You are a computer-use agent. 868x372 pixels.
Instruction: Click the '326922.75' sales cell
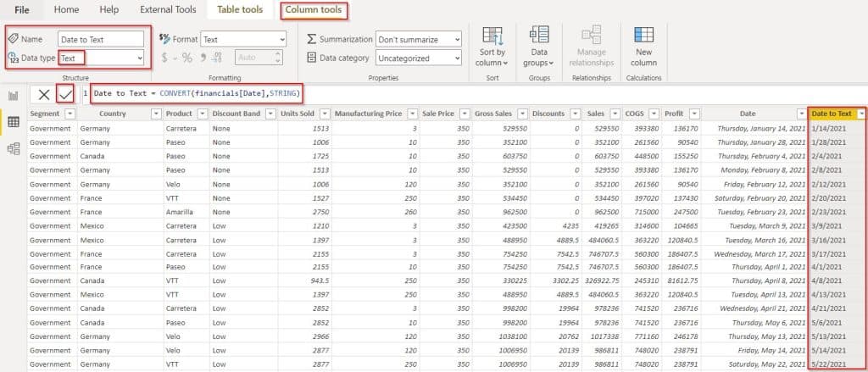tap(603, 280)
